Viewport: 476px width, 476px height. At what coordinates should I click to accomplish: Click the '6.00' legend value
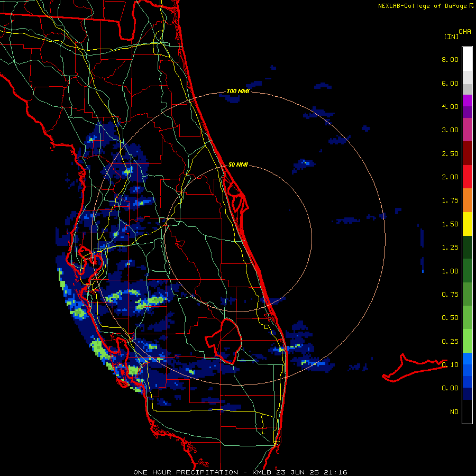click(x=450, y=83)
